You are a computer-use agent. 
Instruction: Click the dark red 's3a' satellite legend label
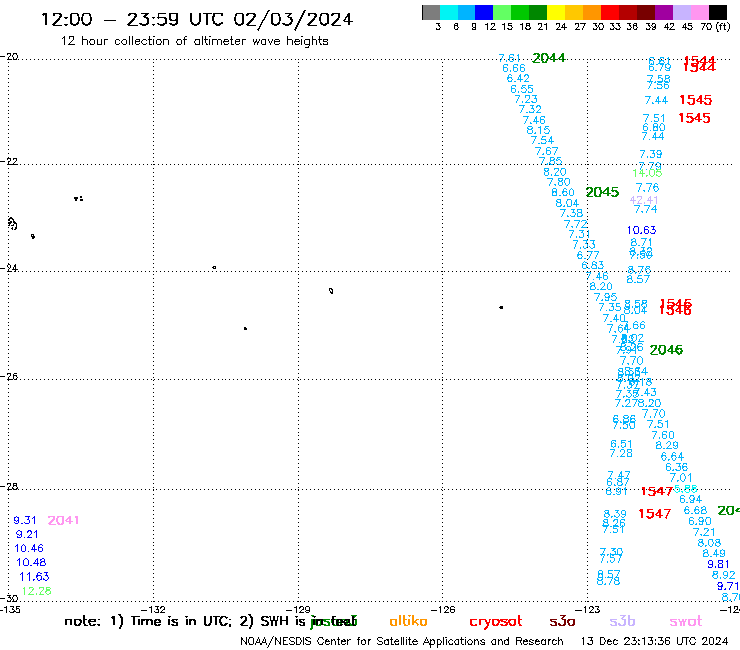click(562, 621)
